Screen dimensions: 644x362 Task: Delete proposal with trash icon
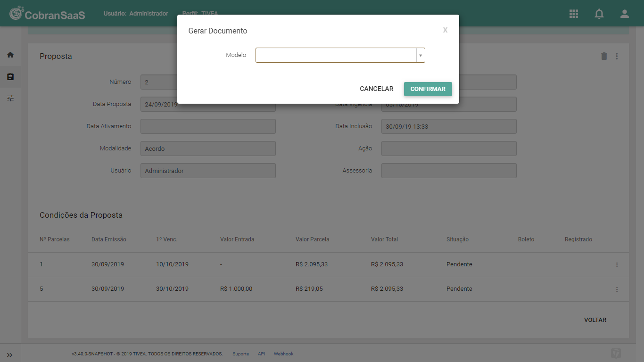[x=604, y=56]
